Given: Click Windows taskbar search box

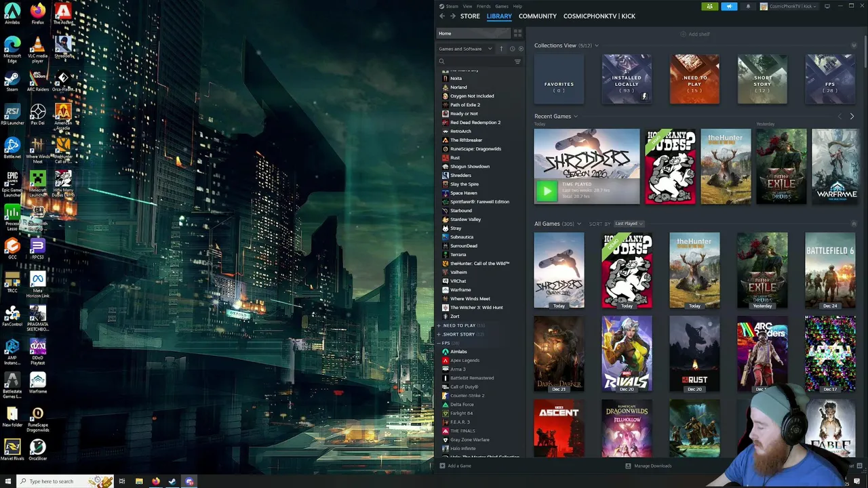Looking at the screenshot, I should tap(64, 481).
